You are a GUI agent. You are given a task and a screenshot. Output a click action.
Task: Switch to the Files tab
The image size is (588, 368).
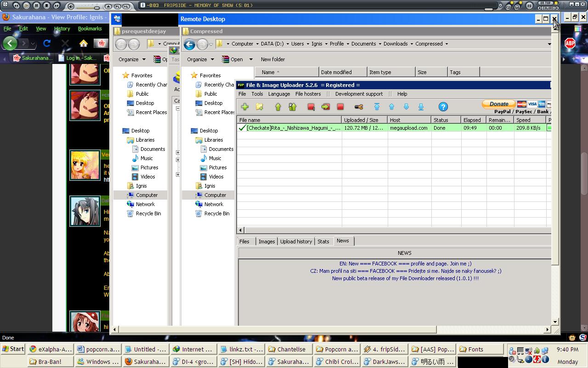tap(244, 241)
